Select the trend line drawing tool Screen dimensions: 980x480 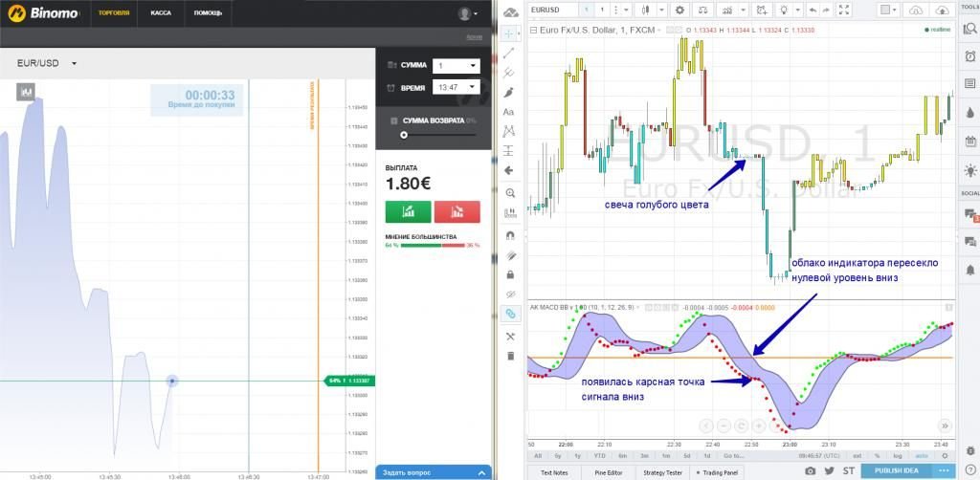(509, 53)
